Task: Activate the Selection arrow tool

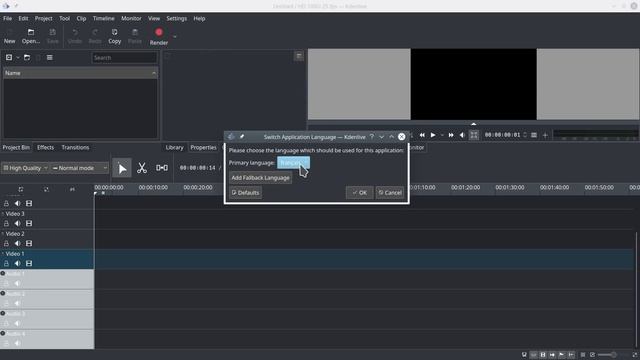Action: [x=122, y=168]
